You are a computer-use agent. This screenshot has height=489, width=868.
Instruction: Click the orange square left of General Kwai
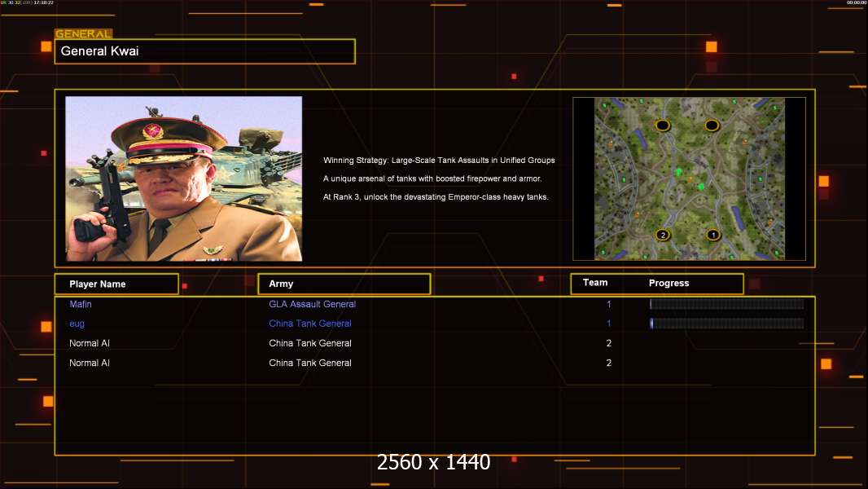pos(46,46)
